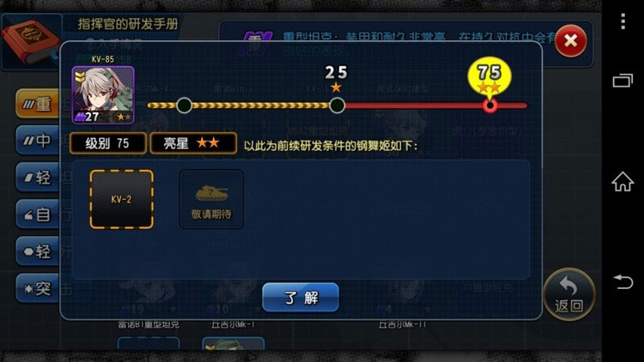Select the level 25 milestone node
Image resolution: width=644 pixels, height=362 pixels.
click(x=337, y=106)
